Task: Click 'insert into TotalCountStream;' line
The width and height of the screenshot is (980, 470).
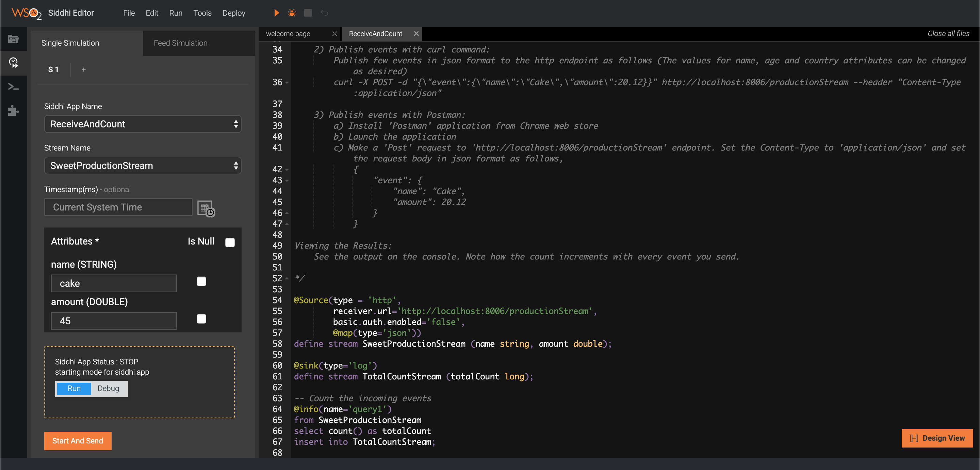Action: click(364, 442)
